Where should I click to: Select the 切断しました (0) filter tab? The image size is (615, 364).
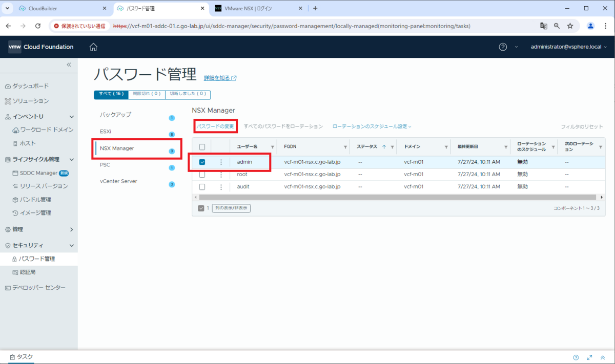(188, 94)
